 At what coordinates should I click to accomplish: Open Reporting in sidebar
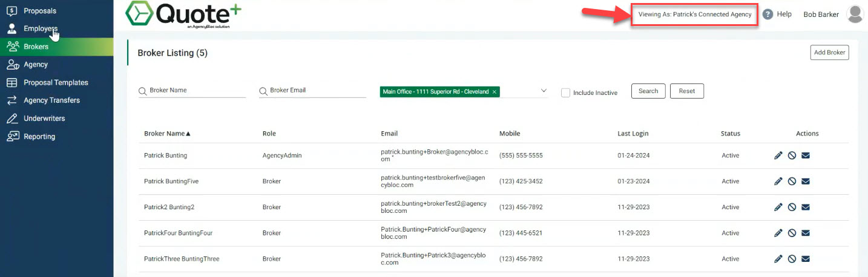click(57, 137)
